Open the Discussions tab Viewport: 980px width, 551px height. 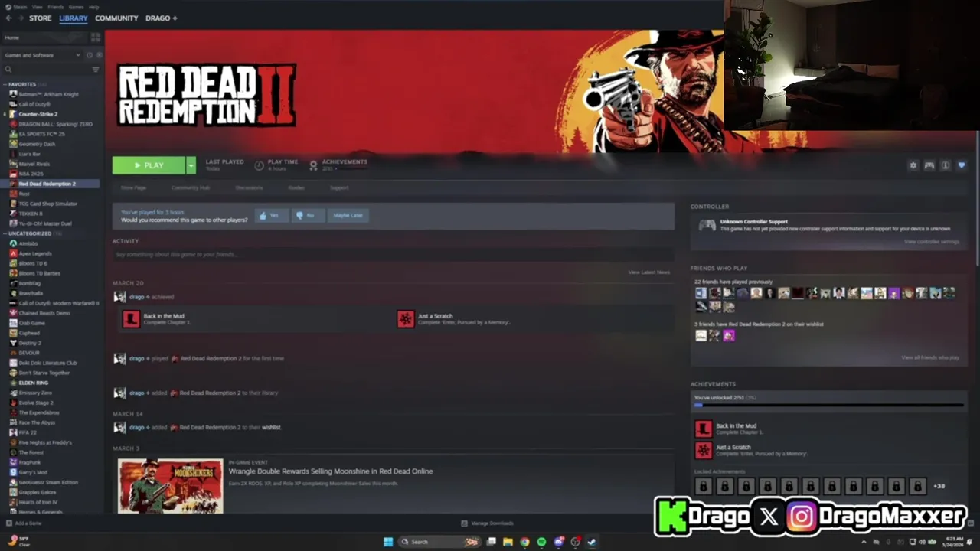[x=249, y=187]
